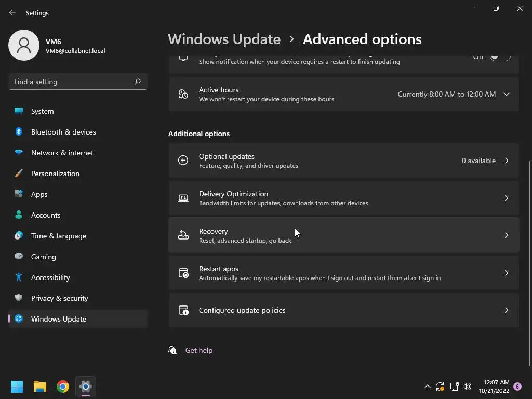Click the Accounts person icon in sidebar

(x=19, y=215)
